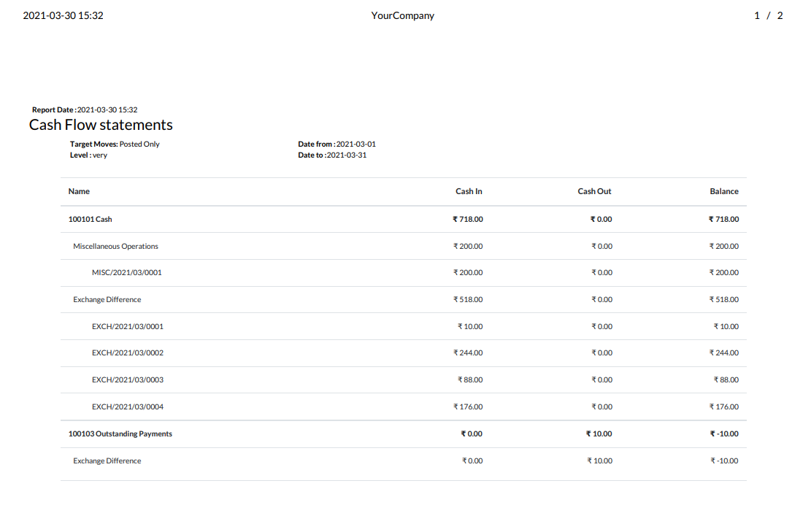
Task: Select Cash In ₹ 176.00 of EXCH/2021/03/0004
Action: point(468,407)
